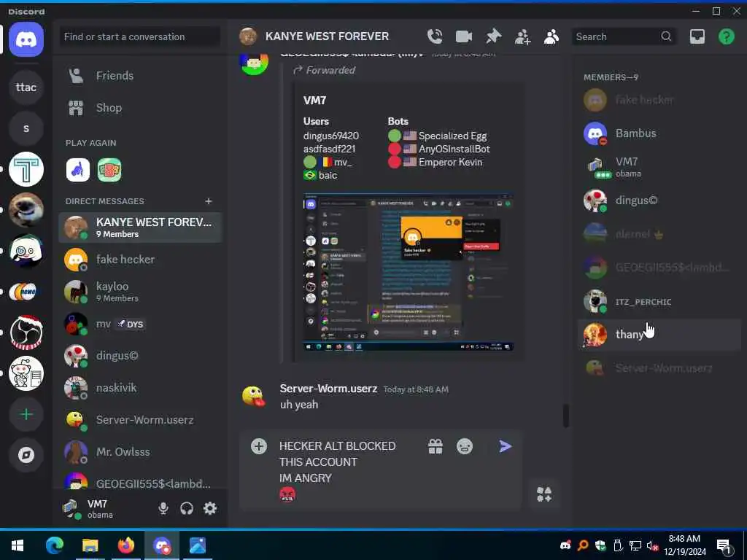This screenshot has height=560, width=747.
Task: Open Bambus in member list
Action: click(x=659, y=134)
